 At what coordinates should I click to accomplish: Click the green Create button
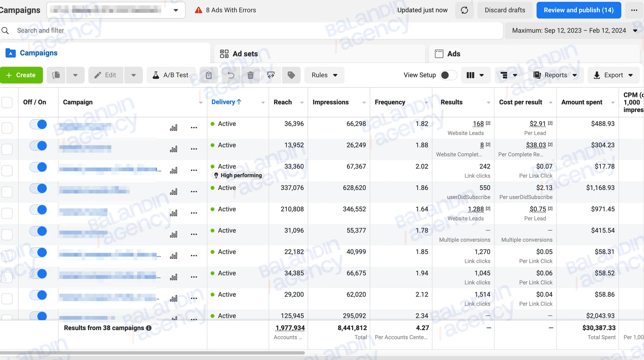pos(21,75)
